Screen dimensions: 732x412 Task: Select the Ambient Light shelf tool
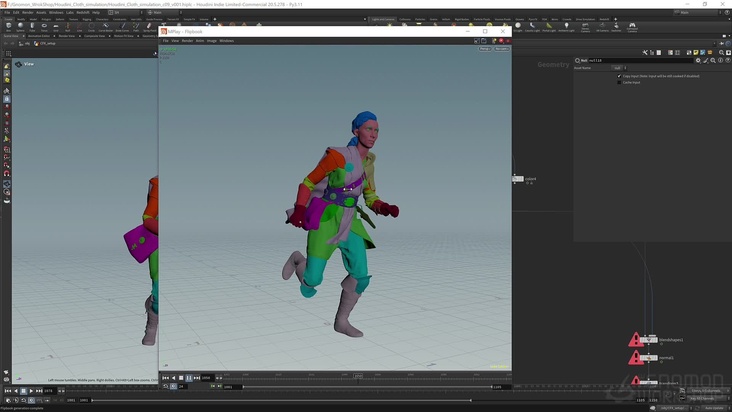click(564, 26)
